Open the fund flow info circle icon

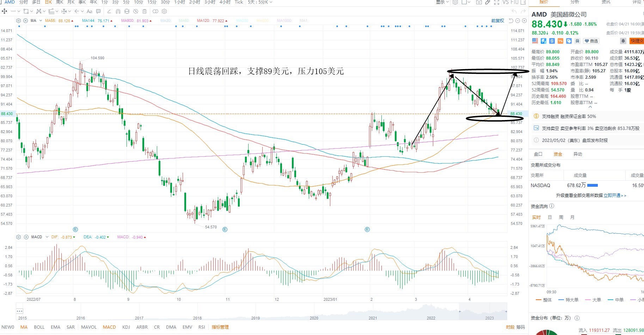pos(552,206)
